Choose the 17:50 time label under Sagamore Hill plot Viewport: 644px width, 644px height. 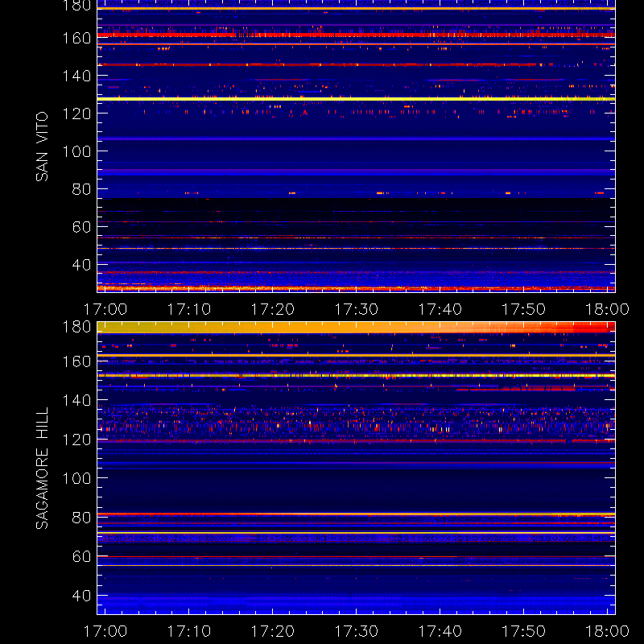pos(524,631)
